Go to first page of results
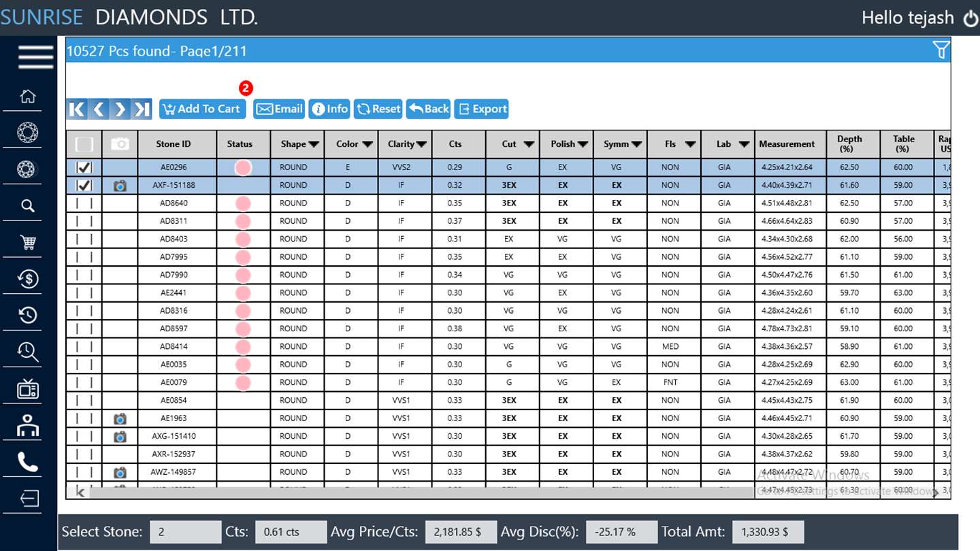 (x=77, y=109)
